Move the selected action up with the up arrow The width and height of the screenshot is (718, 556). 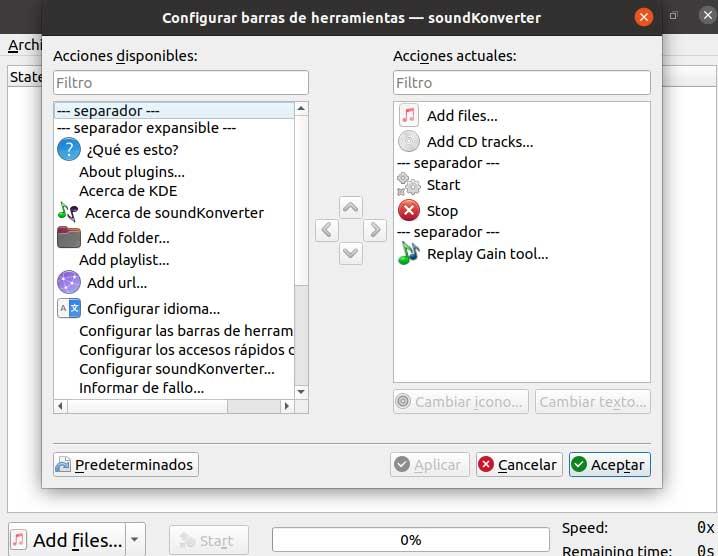point(351,207)
